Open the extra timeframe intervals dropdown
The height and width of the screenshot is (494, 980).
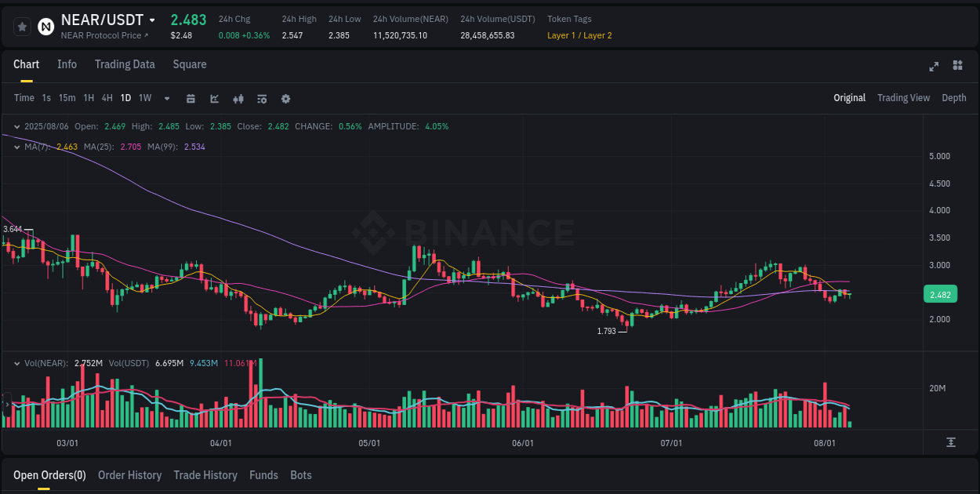165,98
